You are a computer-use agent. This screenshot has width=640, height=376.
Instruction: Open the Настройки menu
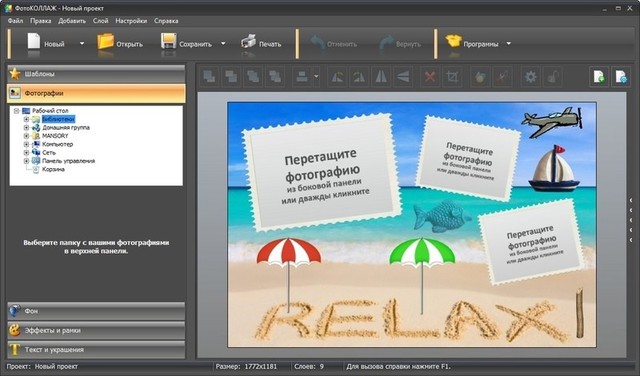131,21
